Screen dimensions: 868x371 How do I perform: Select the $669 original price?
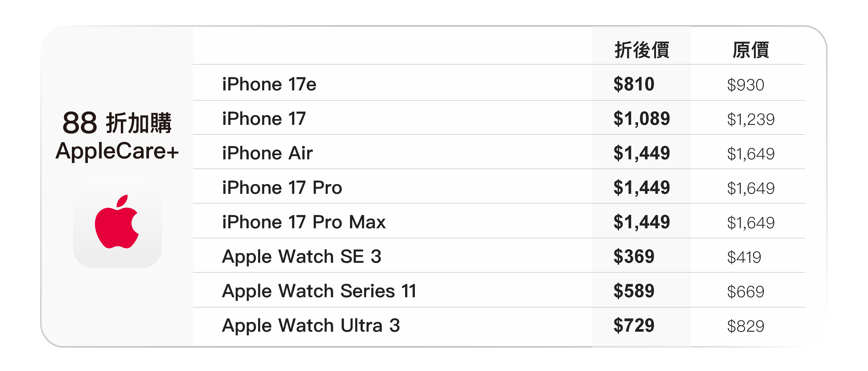pyautogui.click(x=745, y=292)
